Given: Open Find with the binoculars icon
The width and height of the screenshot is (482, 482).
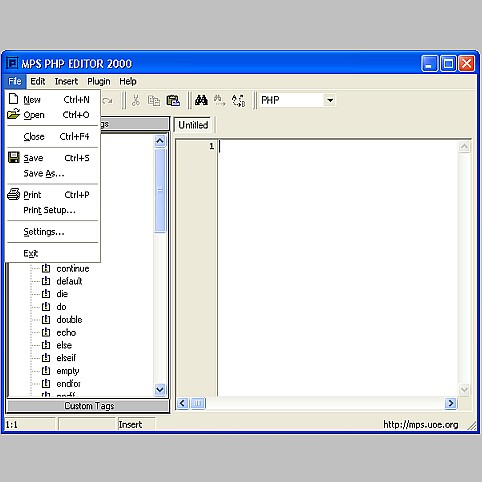Looking at the screenshot, I should coord(201,100).
